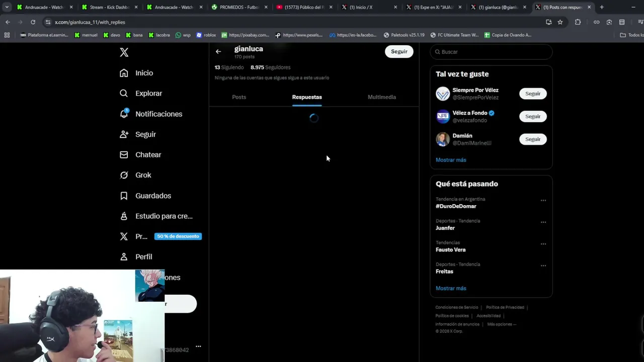Click Mostrar más under Tal vez te guste

[x=451, y=160]
